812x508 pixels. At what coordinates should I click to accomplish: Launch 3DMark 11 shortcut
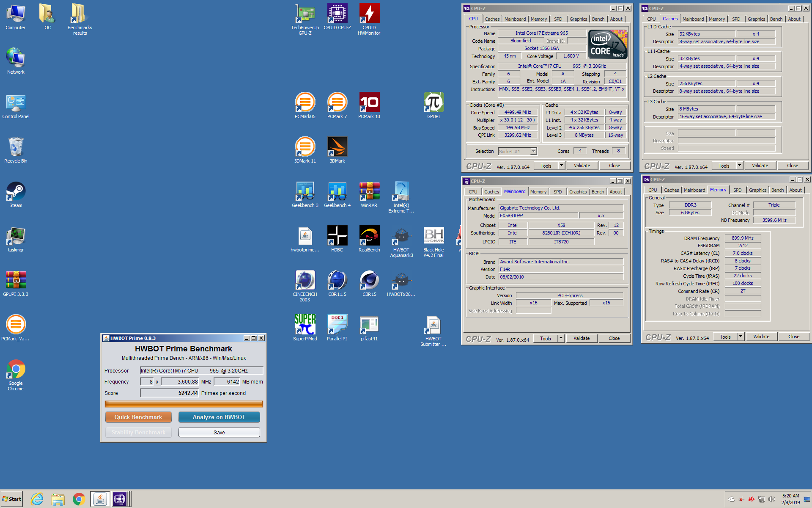pos(305,150)
